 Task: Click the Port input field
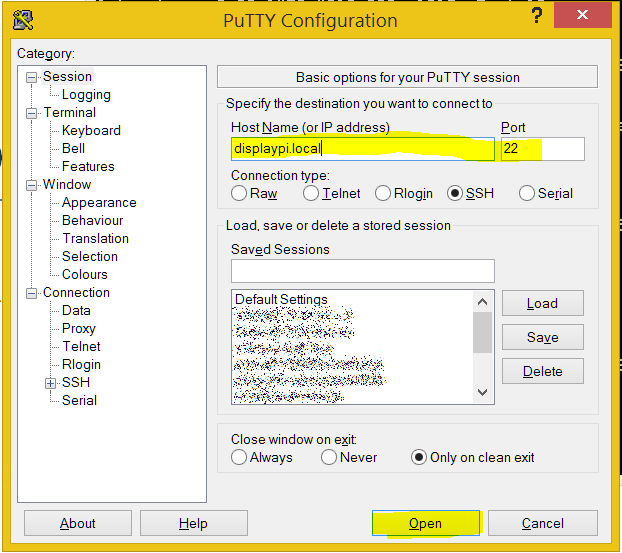pyautogui.click(x=543, y=149)
